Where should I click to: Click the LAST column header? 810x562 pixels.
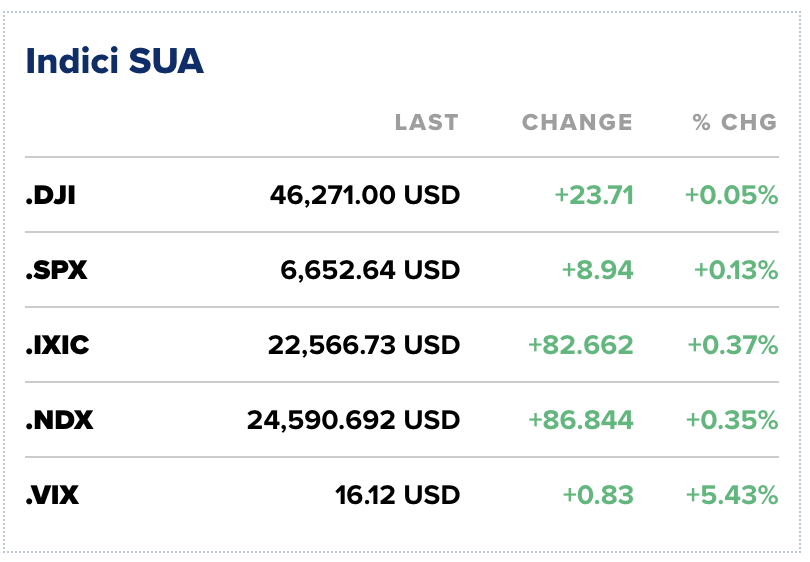click(426, 123)
